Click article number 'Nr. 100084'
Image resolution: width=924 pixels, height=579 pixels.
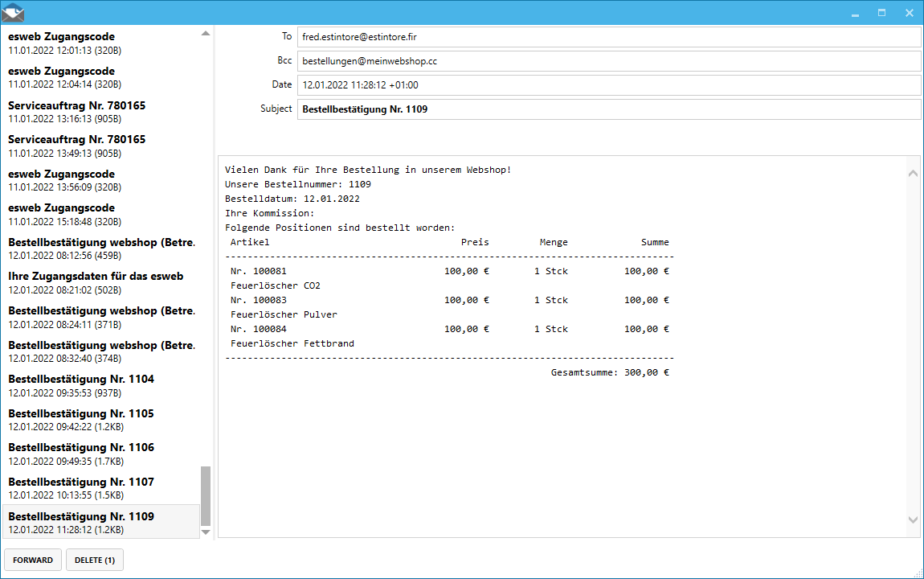click(x=259, y=329)
